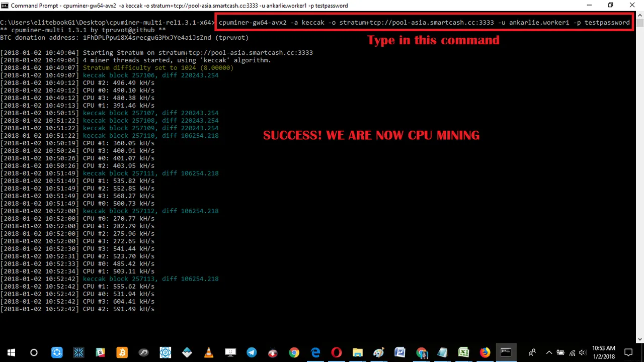Close the Command Prompt window
Viewport: 644px width, 362px height.
[632, 5]
